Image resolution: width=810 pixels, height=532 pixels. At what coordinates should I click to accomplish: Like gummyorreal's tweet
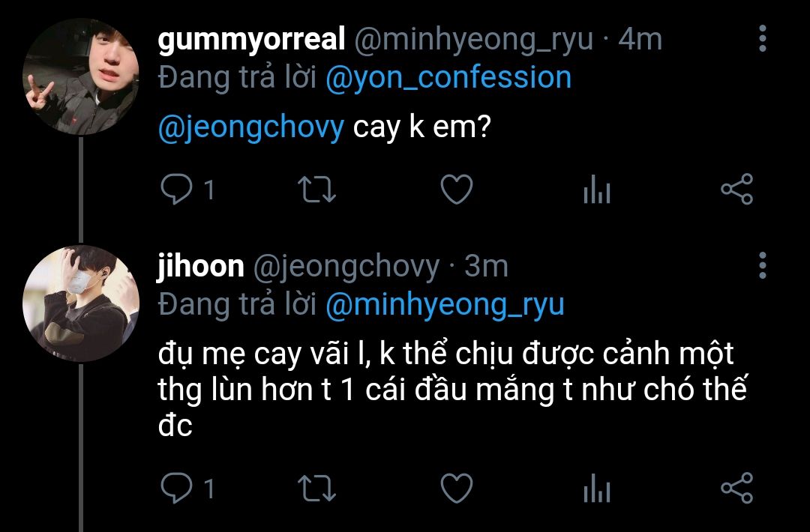coord(457,189)
